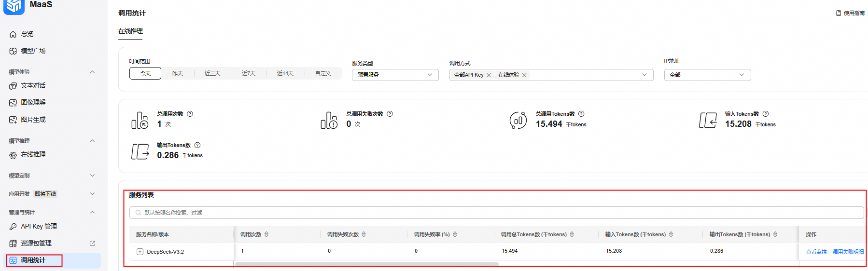Viewport: 868px width, 271px height.
Task: Click the 0.286 output tokens cell
Action: click(717, 251)
